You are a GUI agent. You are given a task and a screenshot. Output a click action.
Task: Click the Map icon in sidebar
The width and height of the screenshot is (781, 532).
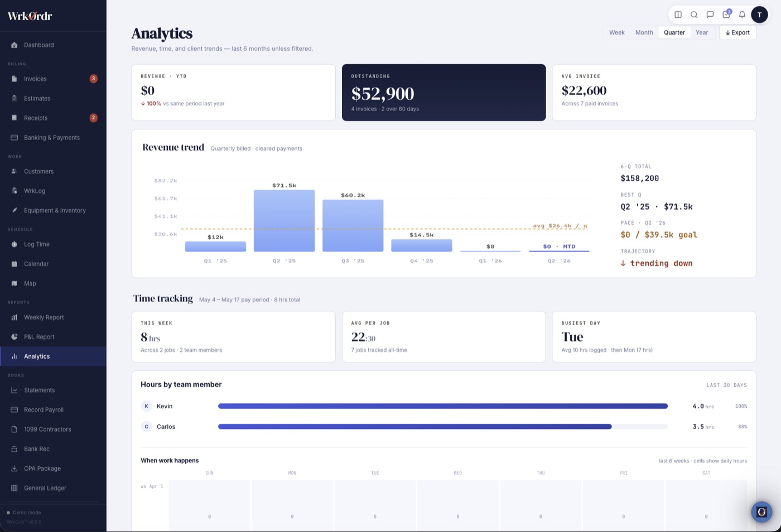pyautogui.click(x=15, y=284)
